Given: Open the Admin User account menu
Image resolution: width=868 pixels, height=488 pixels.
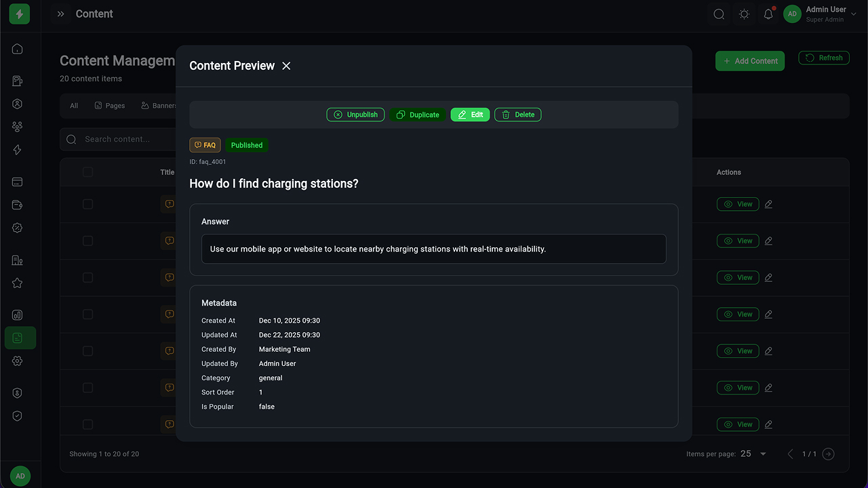Looking at the screenshot, I should 819,14.
